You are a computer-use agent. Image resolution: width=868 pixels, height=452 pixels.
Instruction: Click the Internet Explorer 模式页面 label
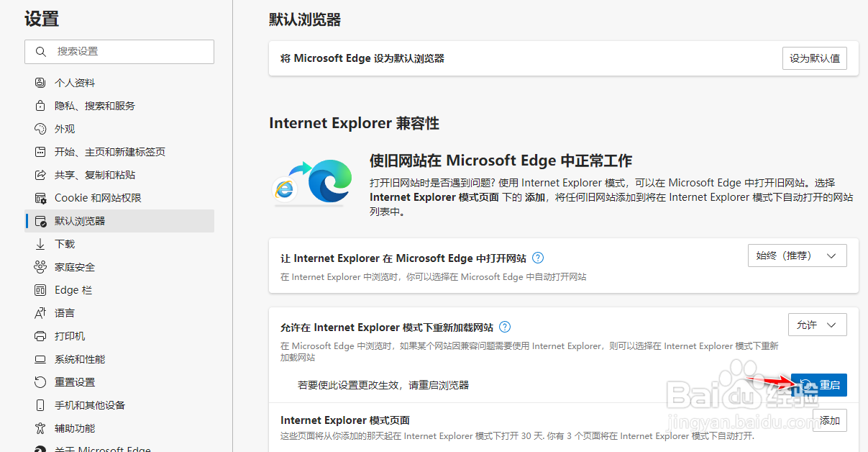[345, 420]
